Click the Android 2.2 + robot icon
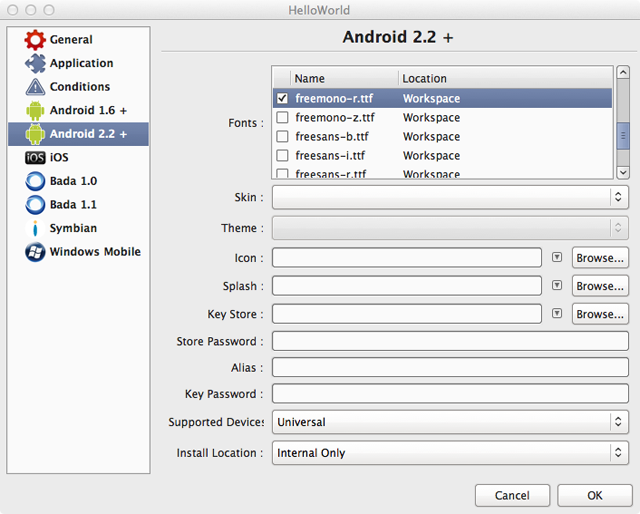 point(35,134)
